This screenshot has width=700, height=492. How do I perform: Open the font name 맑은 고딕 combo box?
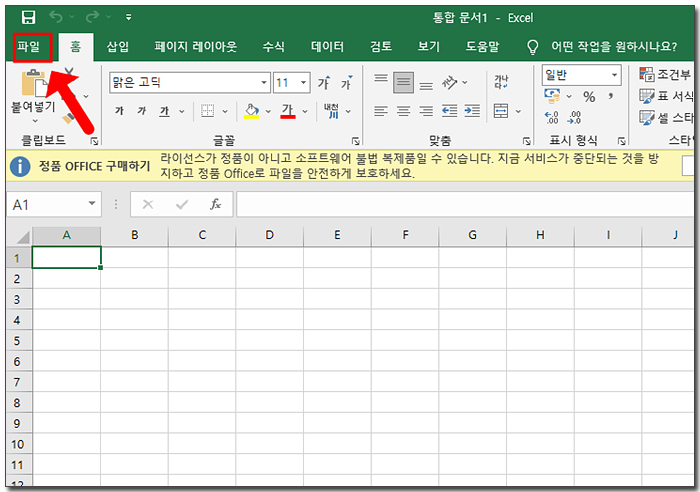(190, 83)
